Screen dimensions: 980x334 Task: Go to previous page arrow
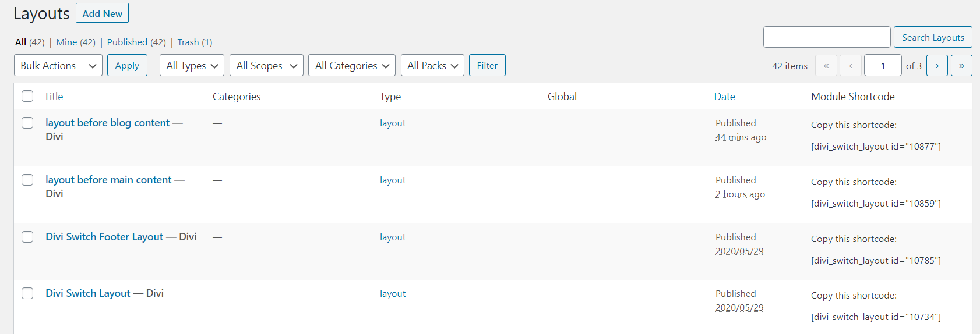point(851,66)
